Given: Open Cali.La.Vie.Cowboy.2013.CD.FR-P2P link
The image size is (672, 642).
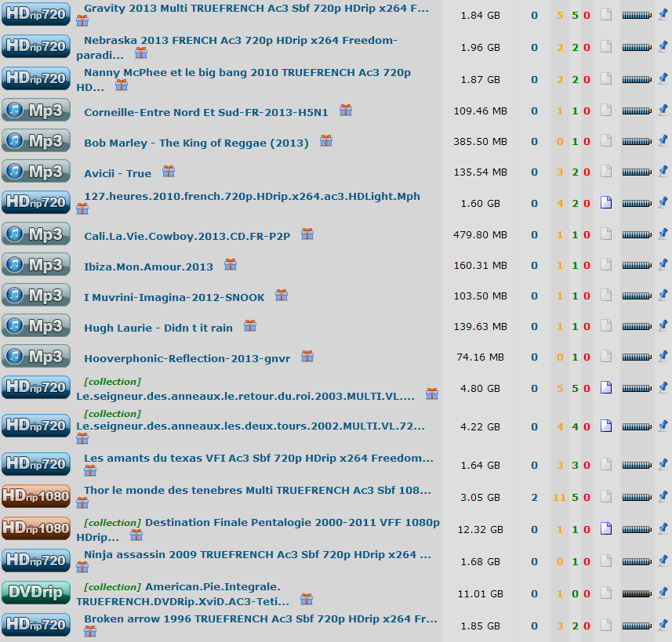Looking at the screenshot, I should (187, 236).
